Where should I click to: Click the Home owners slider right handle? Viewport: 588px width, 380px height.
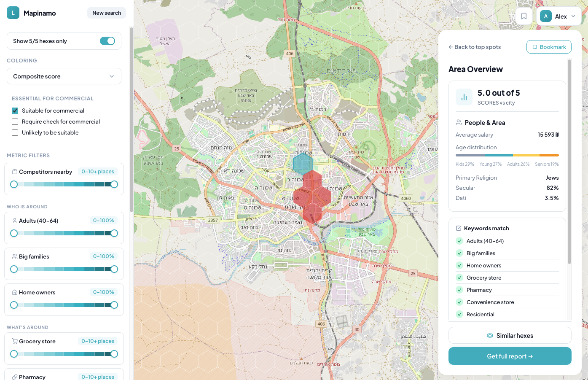click(114, 305)
